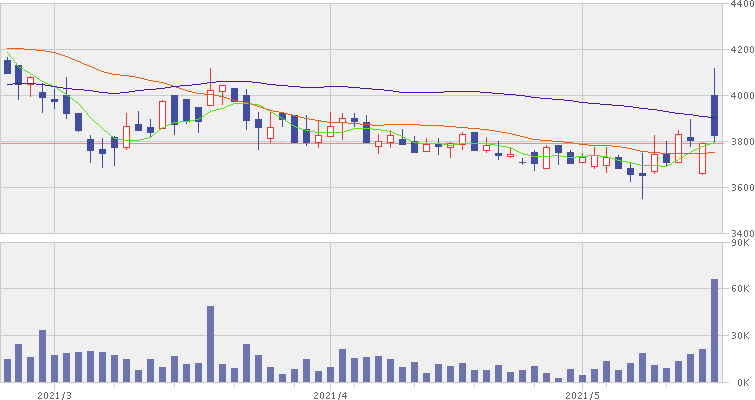This screenshot has height=400, width=755.
Task: Select the tallest volume bar at far right
Action: [x=715, y=330]
